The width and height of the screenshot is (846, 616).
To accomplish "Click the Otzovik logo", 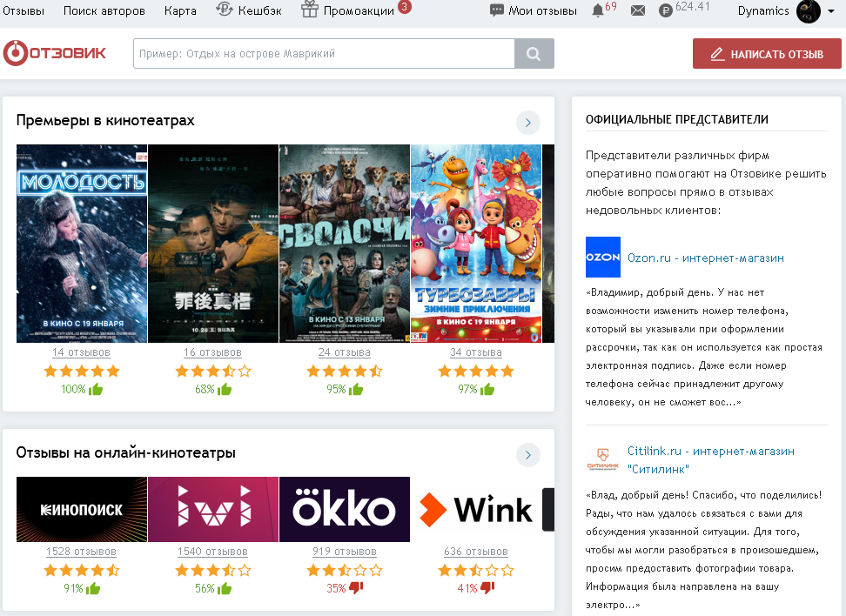I will [x=55, y=53].
